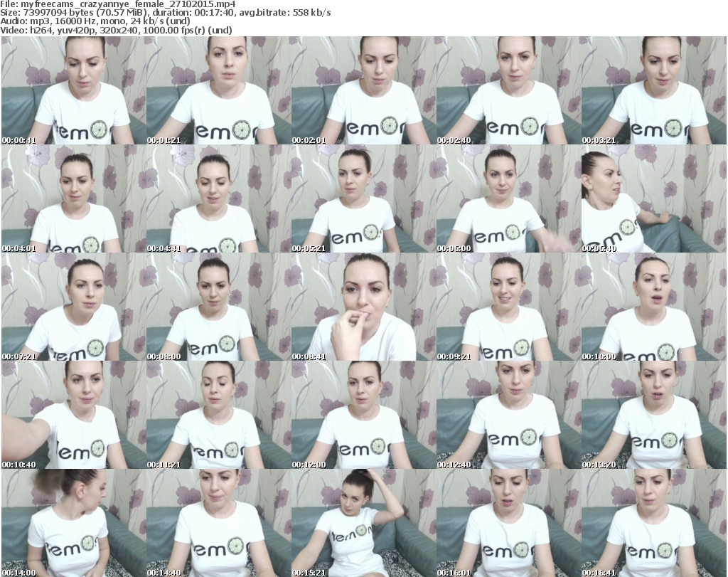Viewport: 728px width, 577px height.
Task: Open the 00:14:00 frame
Action: point(73,523)
